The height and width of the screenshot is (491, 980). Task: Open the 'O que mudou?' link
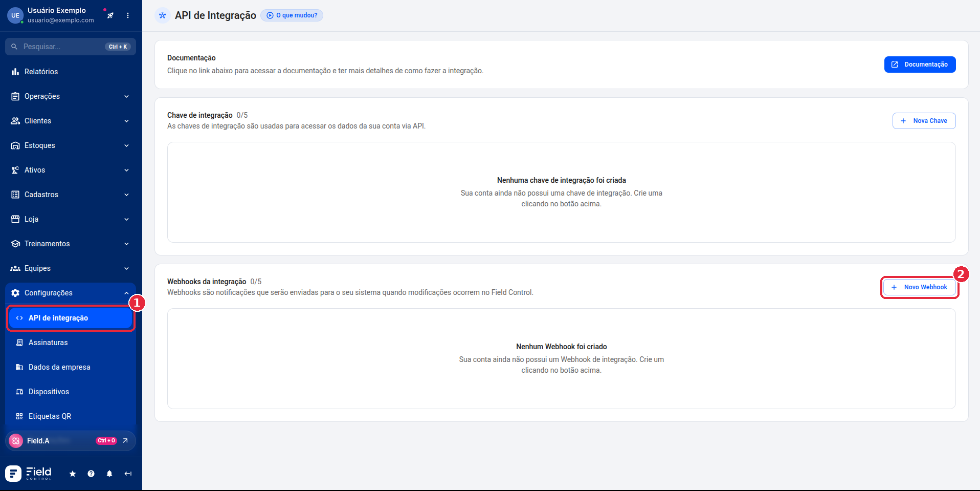292,15
